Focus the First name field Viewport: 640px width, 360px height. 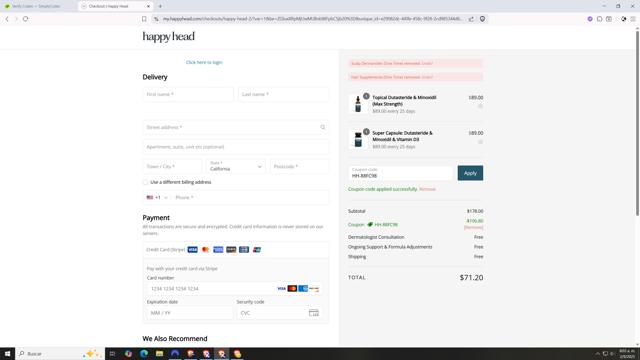(188, 94)
